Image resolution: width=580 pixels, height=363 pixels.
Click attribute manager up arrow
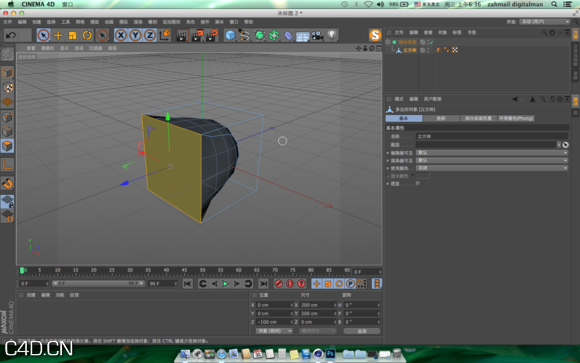tap(533, 99)
